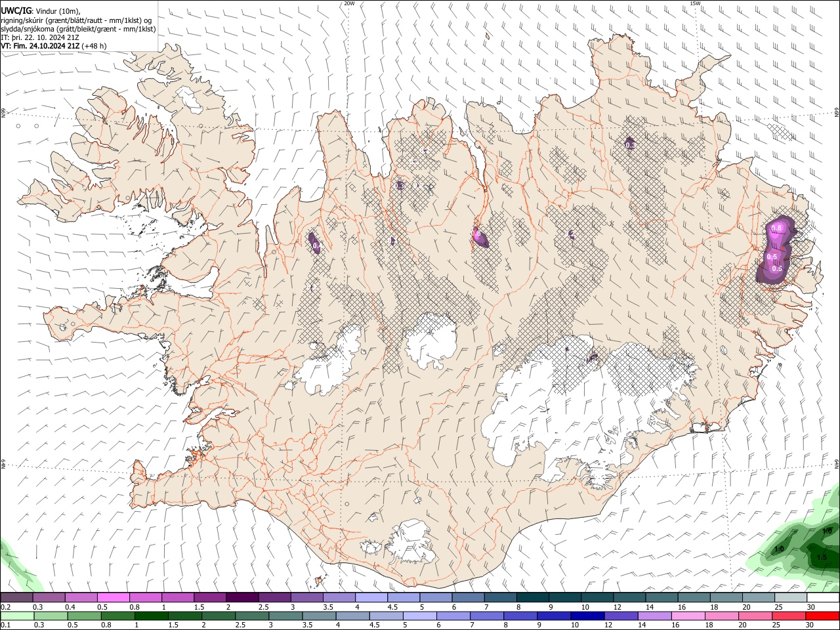Select the upper legend swatch between 1 and 1.5
The height and width of the screenshot is (630, 840).
pos(177,597)
